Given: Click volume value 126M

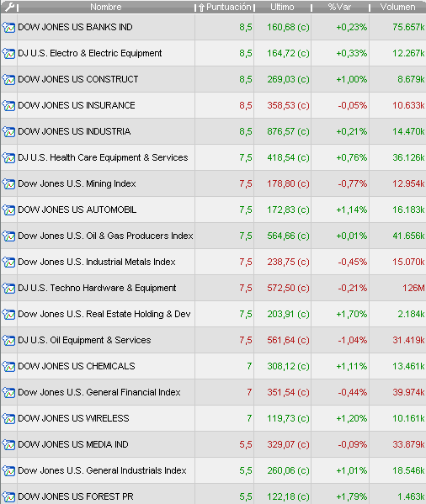Looking at the screenshot, I should 413,288.
